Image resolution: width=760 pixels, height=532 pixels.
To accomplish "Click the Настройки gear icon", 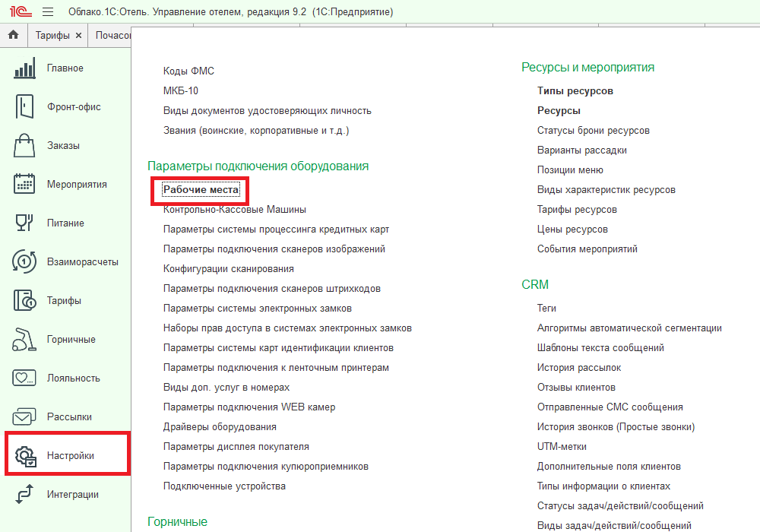I will pyautogui.click(x=25, y=456).
